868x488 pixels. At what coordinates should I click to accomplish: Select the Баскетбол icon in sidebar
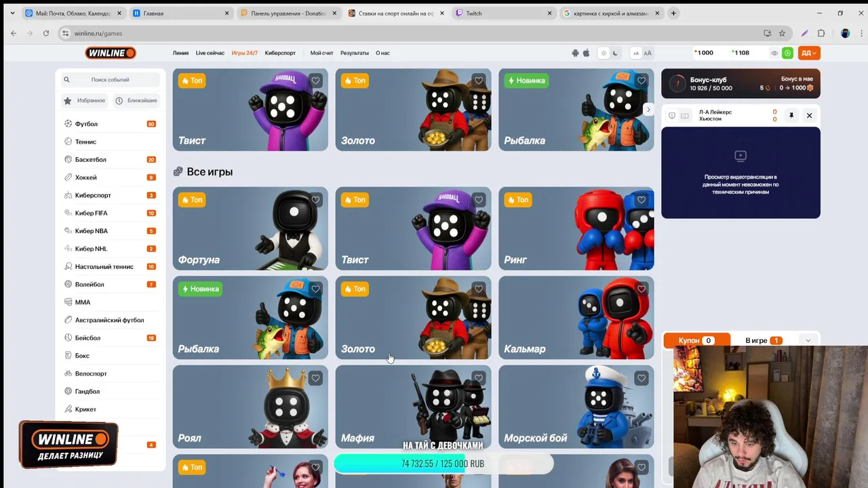point(68,159)
